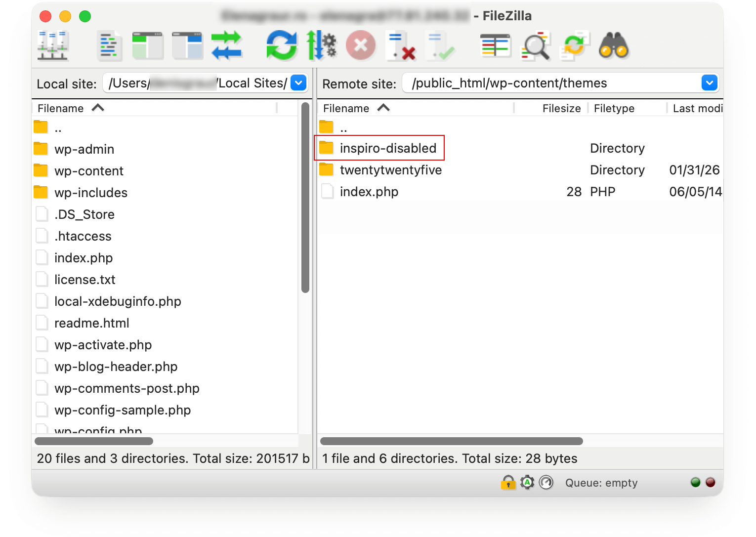Open the Local site path dropdown

tap(298, 83)
